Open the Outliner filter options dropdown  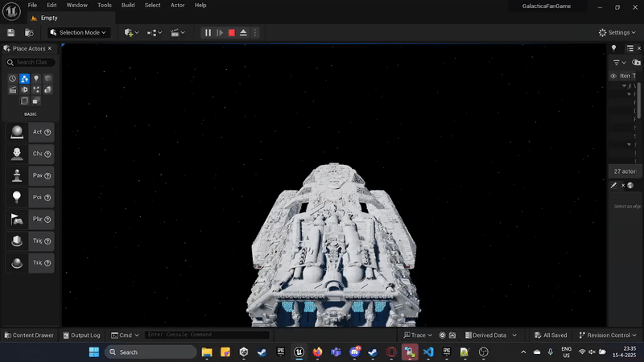[618, 62]
